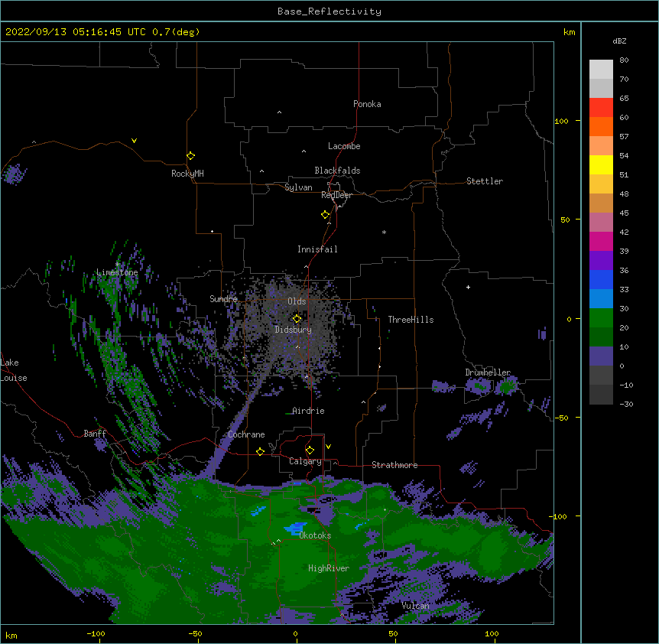The height and width of the screenshot is (644, 659).
Task: Click the Okotoks city label
Action: click(315, 535)
